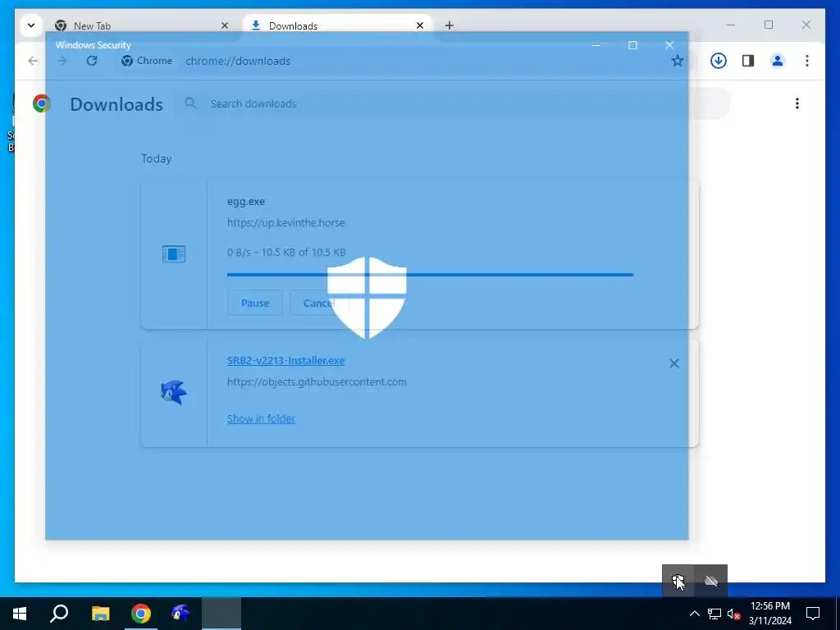Open the Chrome downloads bubble icon
Screen dimensions: 840x630
point(719,61)
